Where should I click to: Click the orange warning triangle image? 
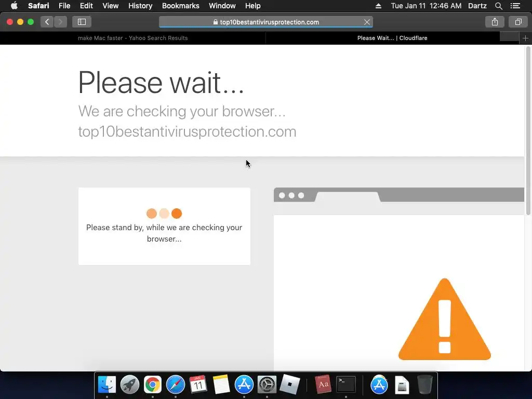pyautogui.click(x=445, y=320)
